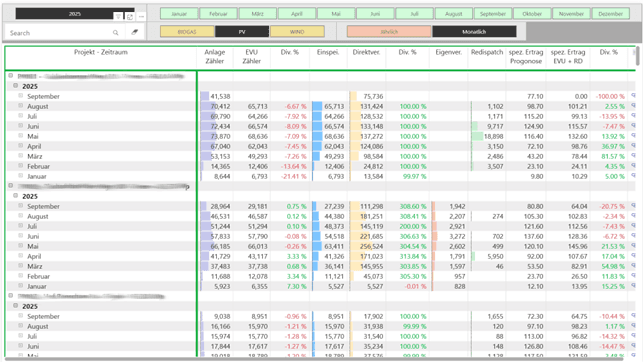Open the filter icon on the 2025 slicer

118,16
